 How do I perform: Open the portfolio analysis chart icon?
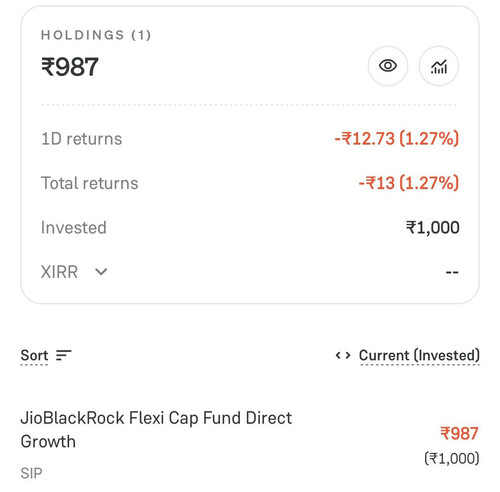tap(439, 66)
